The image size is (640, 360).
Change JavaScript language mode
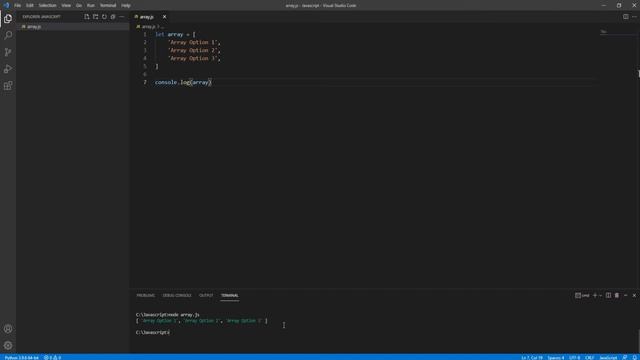tap(608, 358)
